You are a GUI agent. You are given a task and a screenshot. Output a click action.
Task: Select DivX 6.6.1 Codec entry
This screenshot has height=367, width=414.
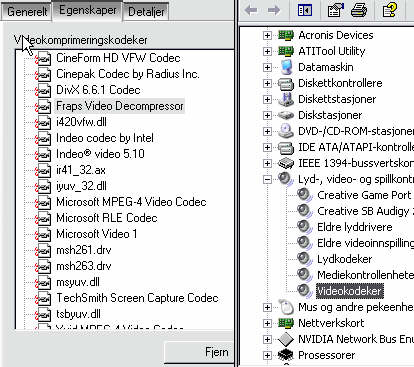pos(98,90)
